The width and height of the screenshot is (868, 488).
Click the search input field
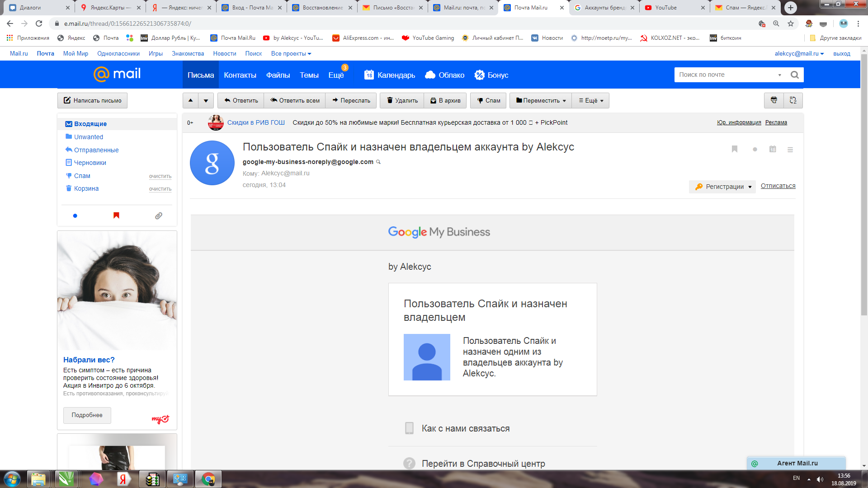(x=728, y=75)
